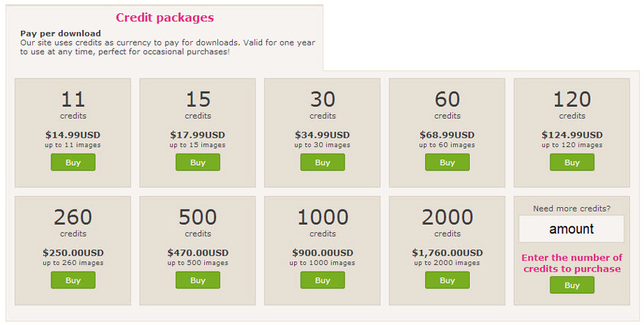The width and height of the screenshot is (644, 325).
Task: Buy the 1000 credits package
Action: [x=323, y=280]
